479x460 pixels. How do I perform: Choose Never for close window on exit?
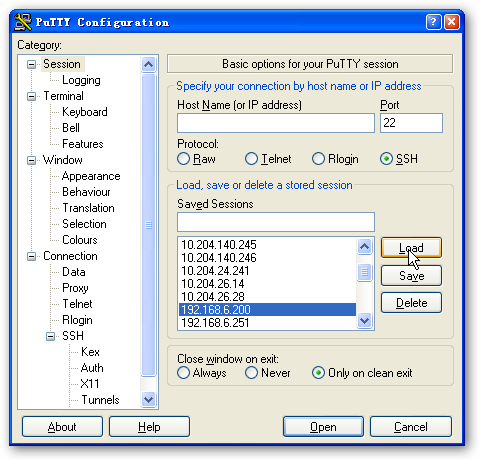[251, 373]
